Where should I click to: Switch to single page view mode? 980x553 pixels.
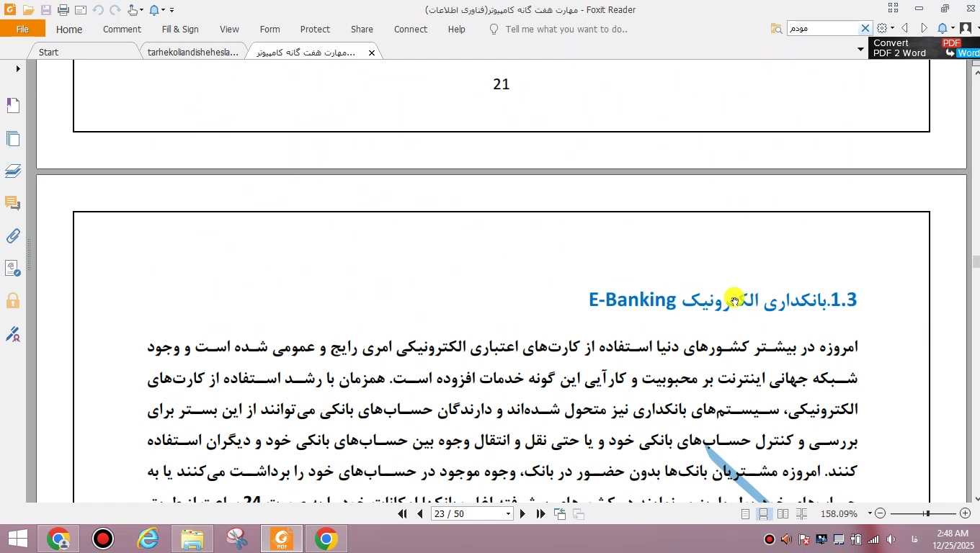point(745,513)
